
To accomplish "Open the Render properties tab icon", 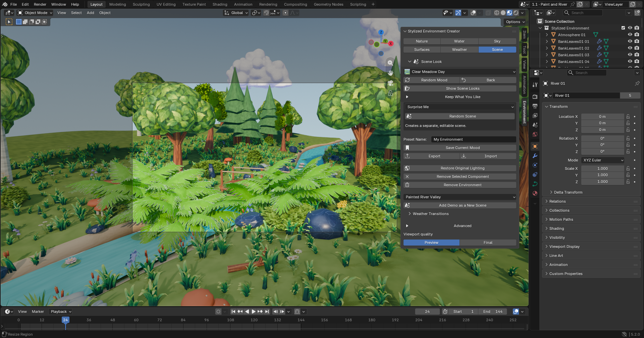I will click(x=535, y=97).
